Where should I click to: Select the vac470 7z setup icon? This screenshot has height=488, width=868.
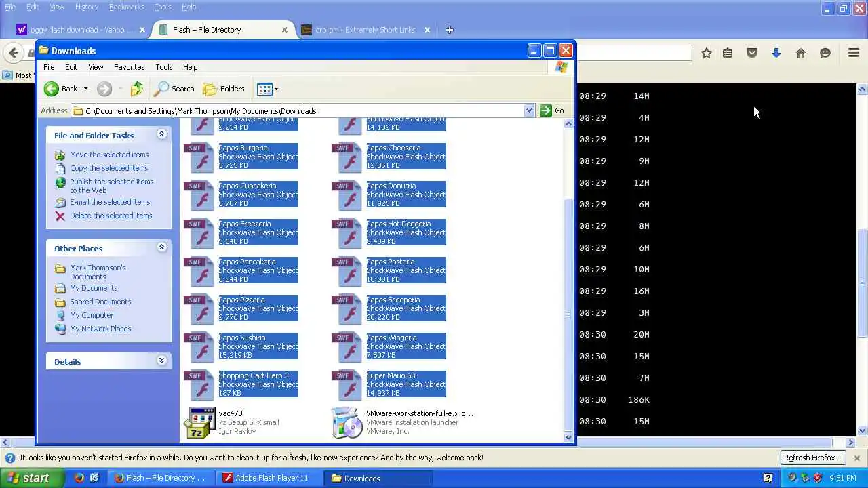point(199,423)
